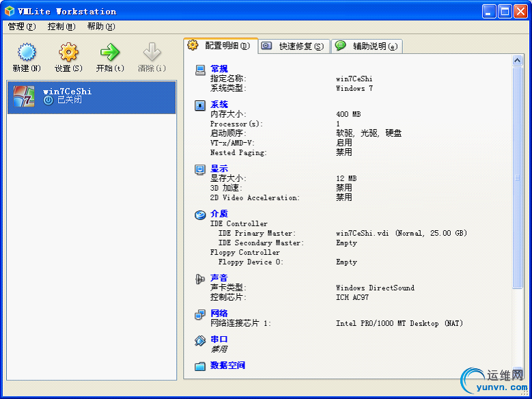Open the 帮助(H) menu

coord(101,27)
